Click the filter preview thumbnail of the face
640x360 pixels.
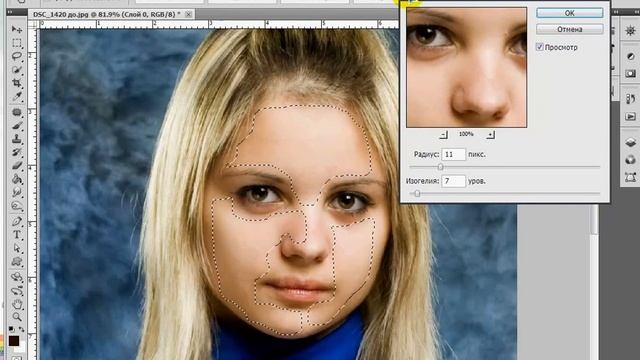click(x=467, y=67)
